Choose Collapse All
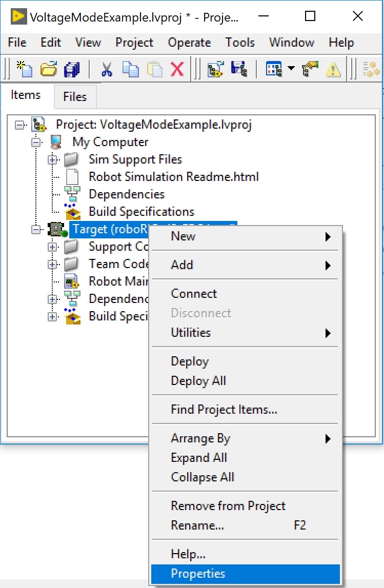The width and height of the screenshot is (384, 588). coord(245,477)
